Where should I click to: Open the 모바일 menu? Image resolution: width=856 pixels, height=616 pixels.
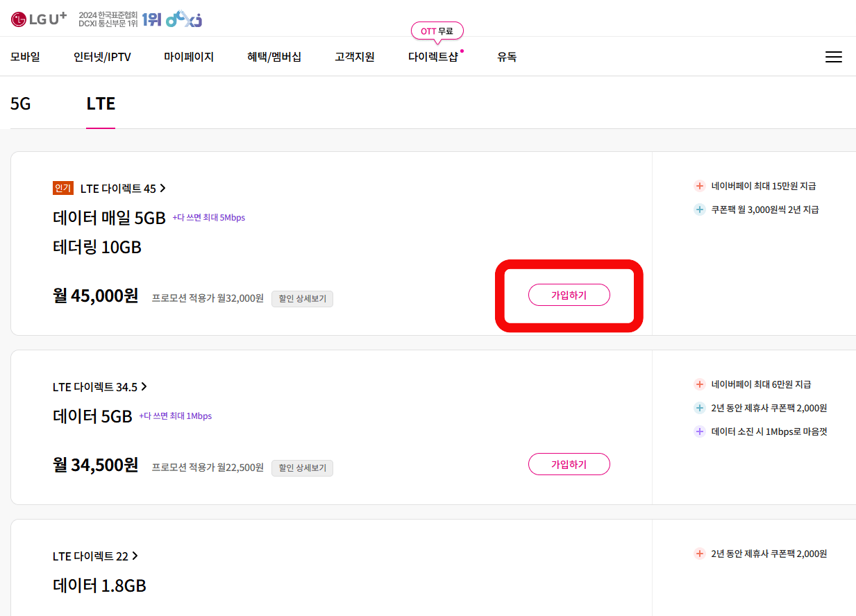click(25, 57)
